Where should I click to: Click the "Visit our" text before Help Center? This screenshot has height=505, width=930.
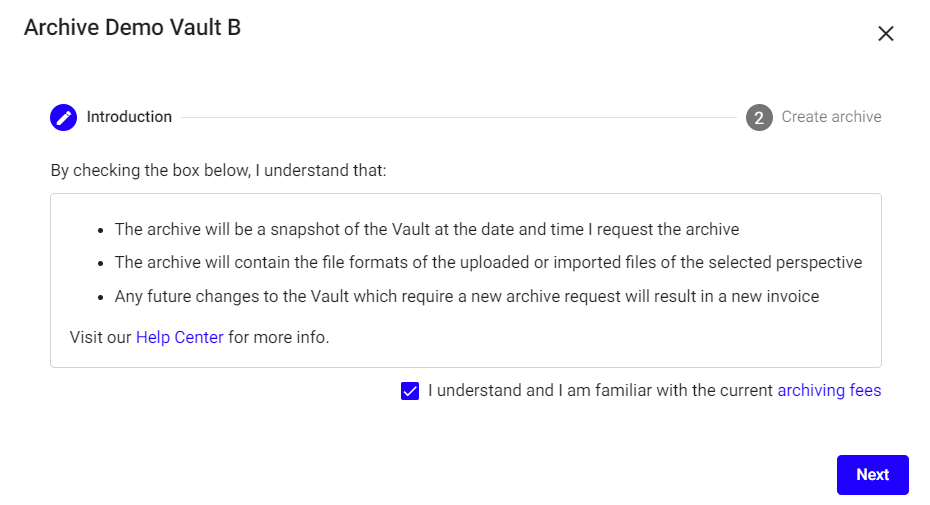(x=101, y=337)
